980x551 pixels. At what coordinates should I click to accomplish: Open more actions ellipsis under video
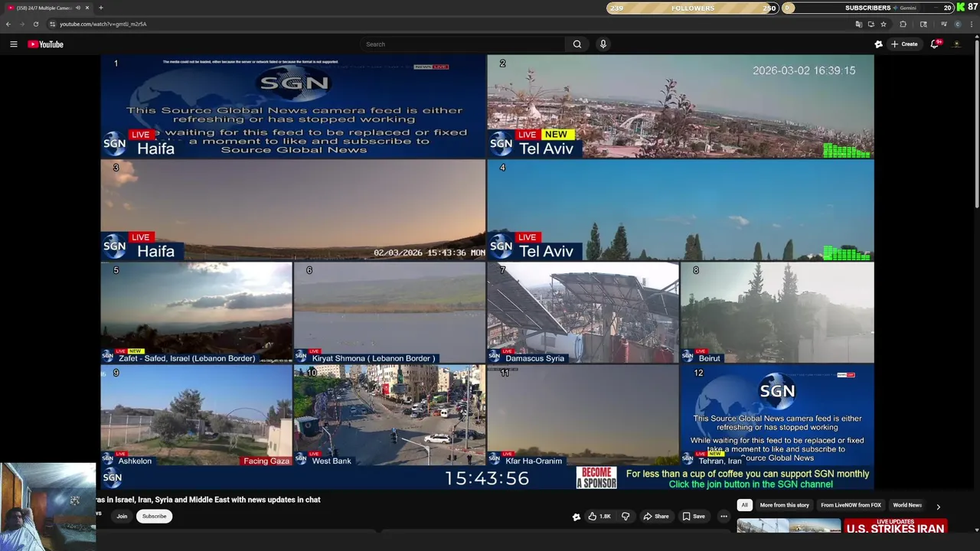(x=724, y=517)
